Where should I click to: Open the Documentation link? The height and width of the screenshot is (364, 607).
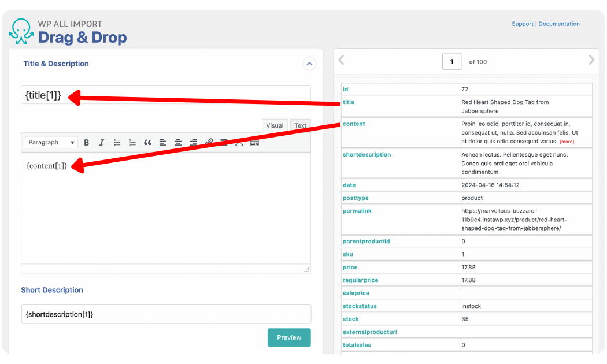tap(559, 24)
